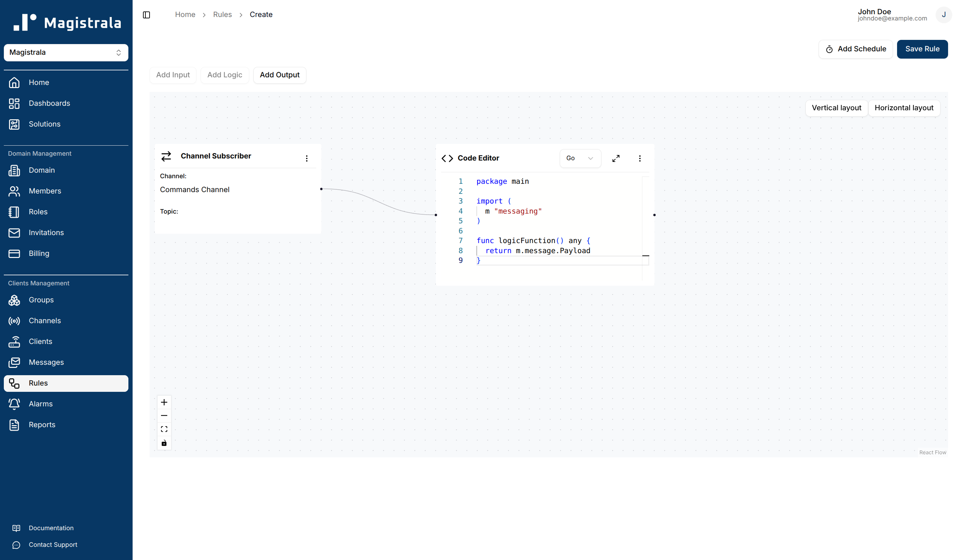This screenshot has width=963, height=560.
Task: Open the Solutions icon in sidebar
Action: click(x=14, y=124)
